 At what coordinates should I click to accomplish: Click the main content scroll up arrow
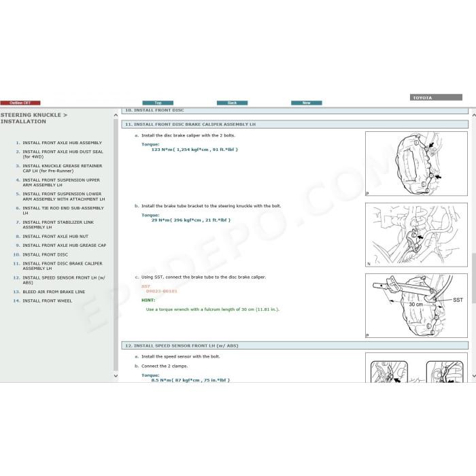point(473,116)
